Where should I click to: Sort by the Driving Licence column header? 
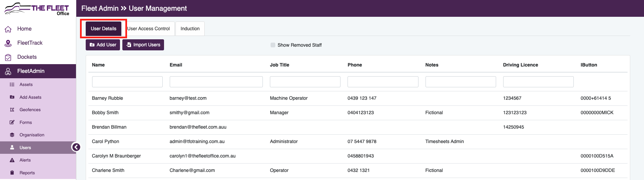coord(520,65)
